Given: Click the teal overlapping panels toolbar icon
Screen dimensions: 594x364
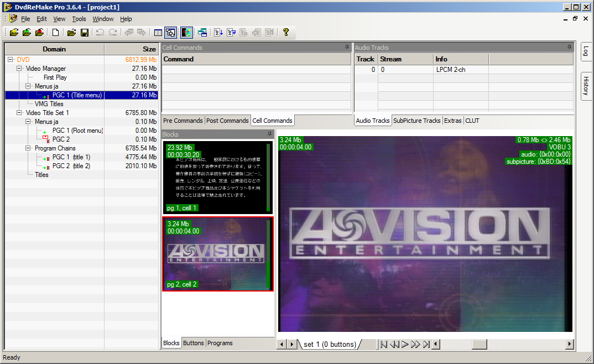Looking at the screenshot, I should 202,33.
